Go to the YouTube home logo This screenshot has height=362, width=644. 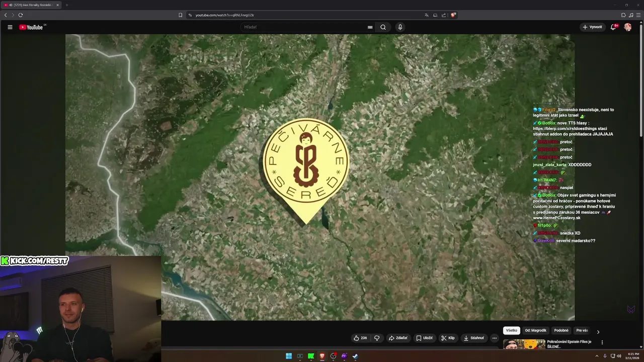pos(32,27)
